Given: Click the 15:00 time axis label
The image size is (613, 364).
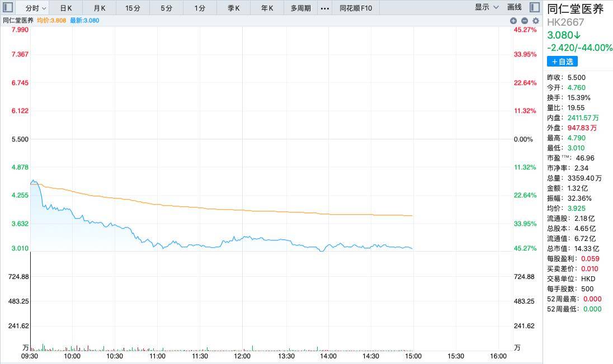Looking at the screenshot, I should point(413,356).
